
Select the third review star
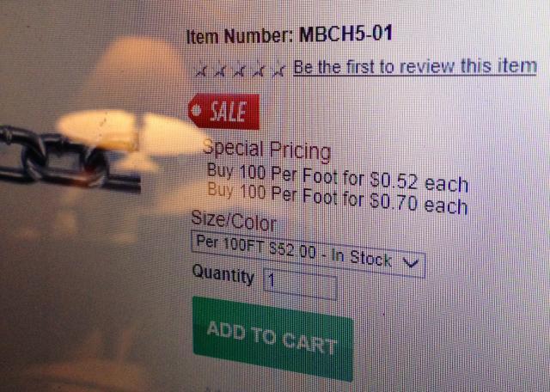[x=240, y=70]
